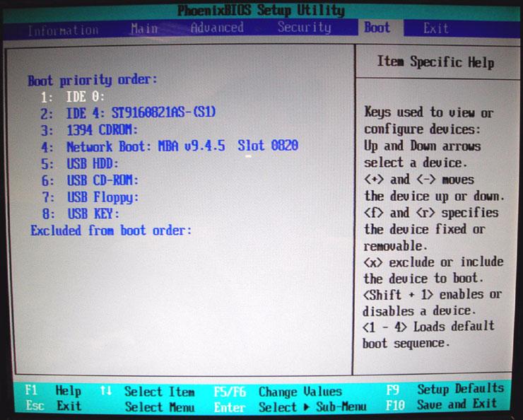Select the 1394 CDROM boot entry
Image resolution: width=523 pixels, height=420 pixels.
89,130
